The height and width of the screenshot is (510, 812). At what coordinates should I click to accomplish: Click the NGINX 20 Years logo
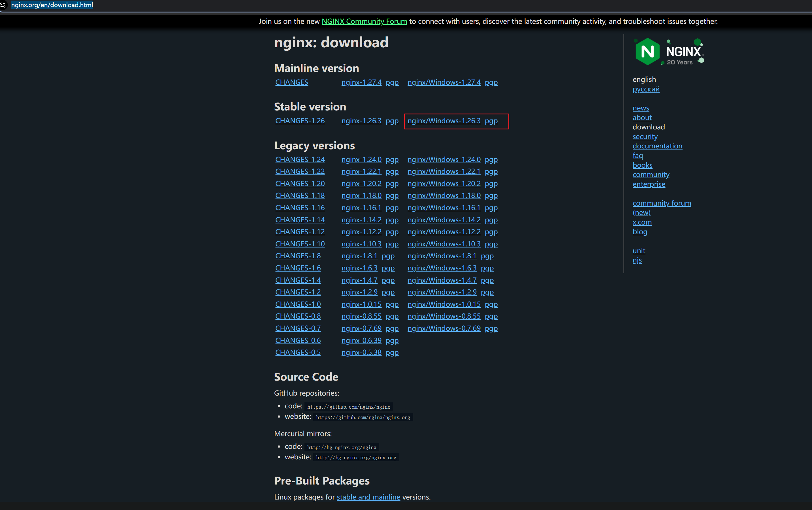(x=669, y=52)
